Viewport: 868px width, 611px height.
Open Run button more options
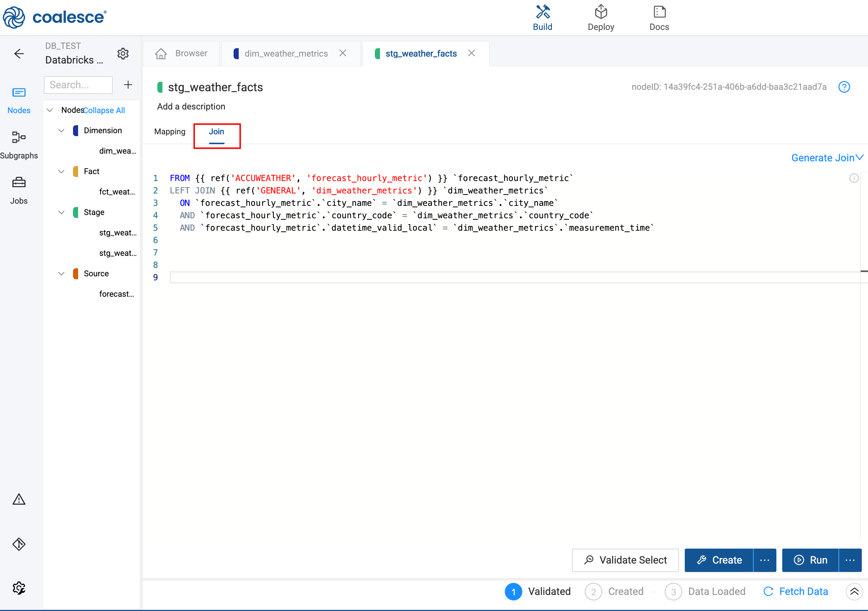click(850, 560)
